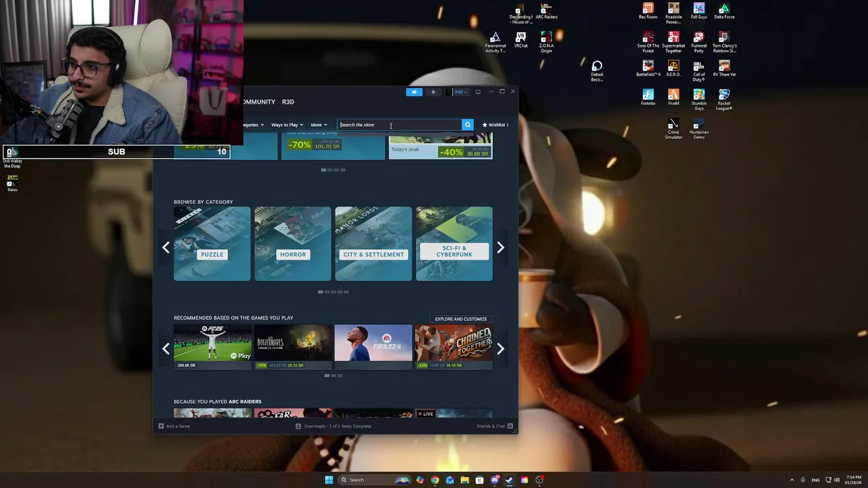Screen dimensions: 868x488
Task: Open Z.O.N.A Origin desktop shortcut
Action: pyautogui.click(x=546, y=42)
